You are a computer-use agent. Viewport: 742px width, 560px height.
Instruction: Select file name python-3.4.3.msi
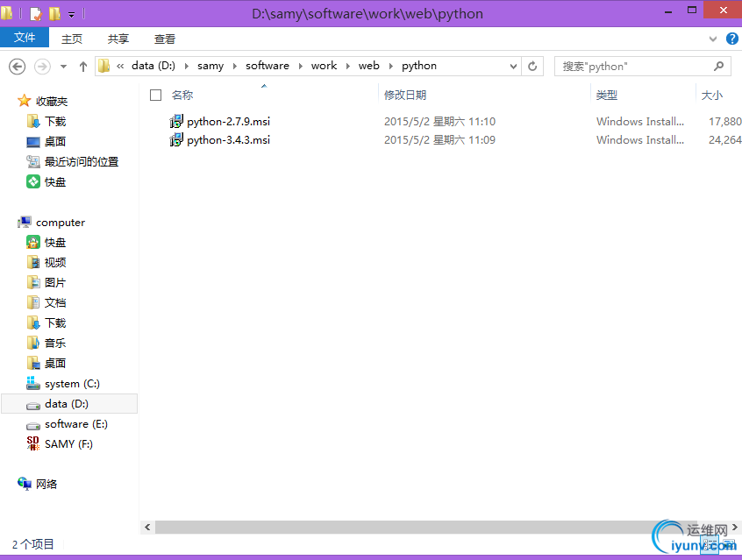(x=229, y=140)
